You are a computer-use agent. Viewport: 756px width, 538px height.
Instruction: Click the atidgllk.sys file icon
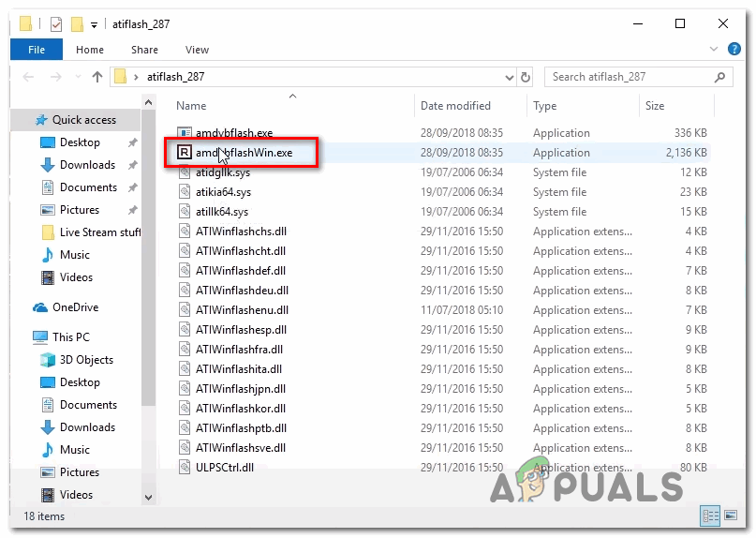click(185, 172)
